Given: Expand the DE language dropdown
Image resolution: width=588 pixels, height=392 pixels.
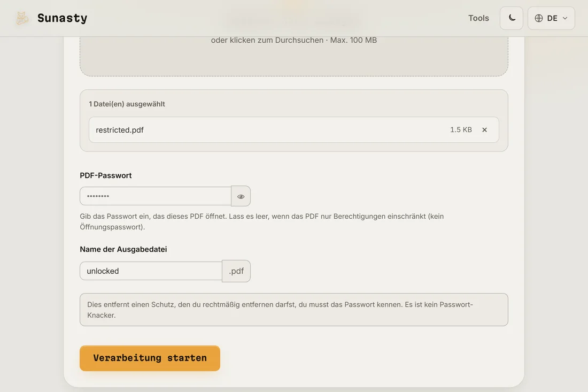Looking at the screenshot, I should pos(551,18).
